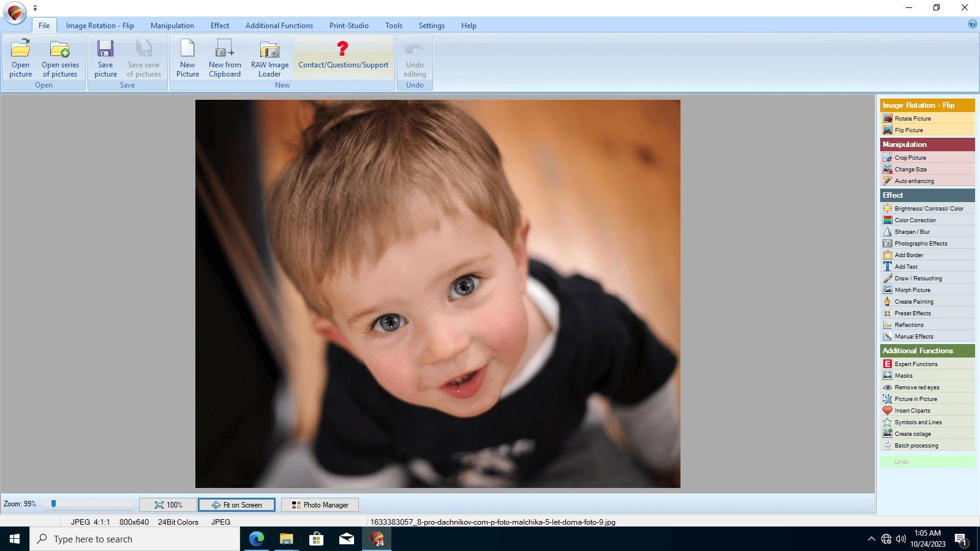Click the Zoom slider handle

(53, 504)
